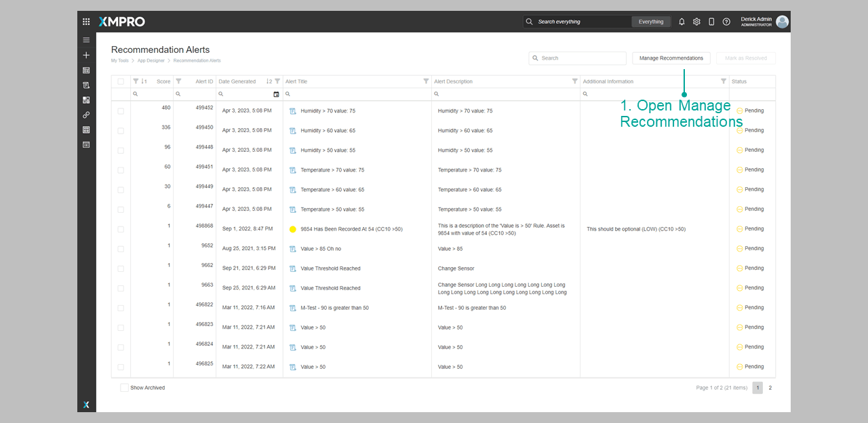This screenshot has width=868, height=423.
Task: Expand the hamburger menu in left sidebar
Action: (x=86, y=40)
